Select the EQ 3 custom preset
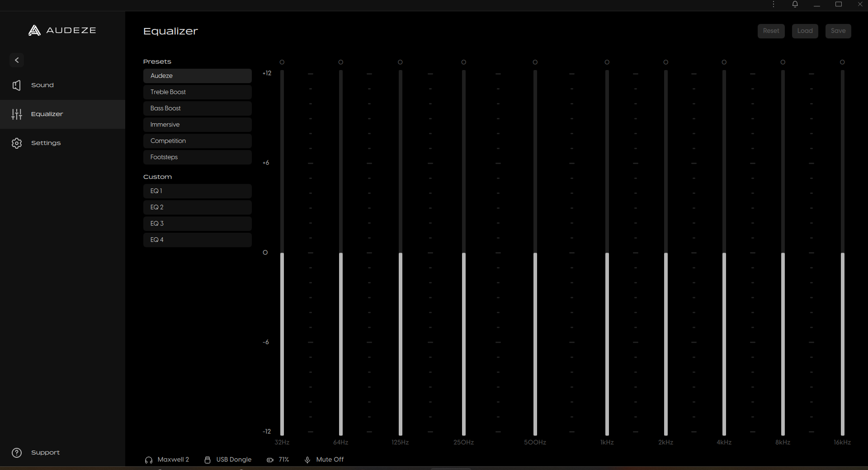The height and width of the screenshot is (470, 868). (x=197, y=223)
